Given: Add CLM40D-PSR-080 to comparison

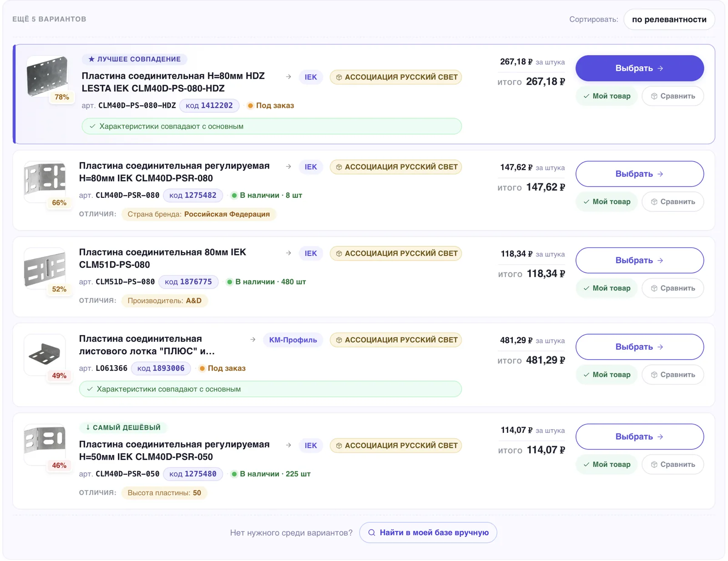Looking at the screenshot, I should click(x=672, y=201).
